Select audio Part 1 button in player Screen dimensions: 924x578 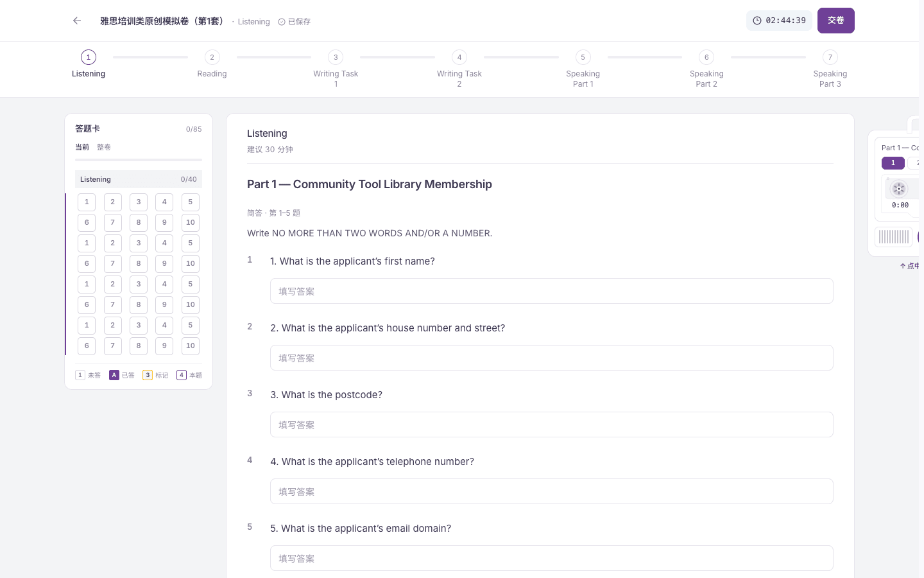tap(893, 163)
